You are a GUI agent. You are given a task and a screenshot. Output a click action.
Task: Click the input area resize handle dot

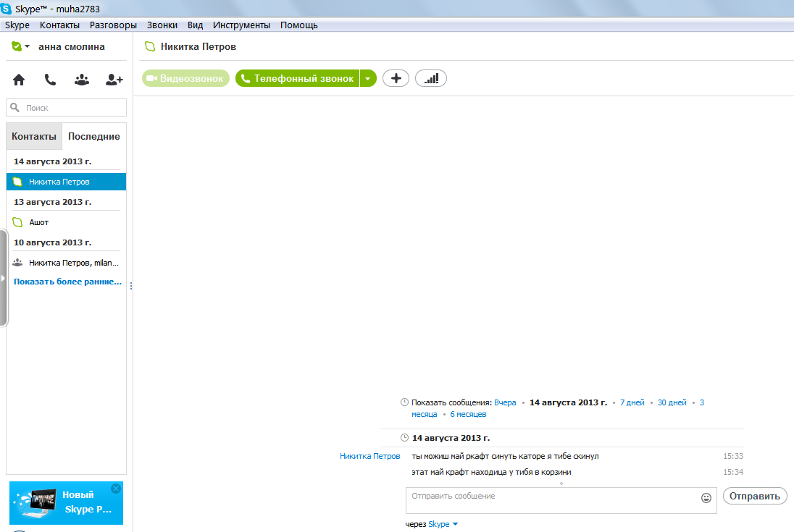[x=561, y=484]
